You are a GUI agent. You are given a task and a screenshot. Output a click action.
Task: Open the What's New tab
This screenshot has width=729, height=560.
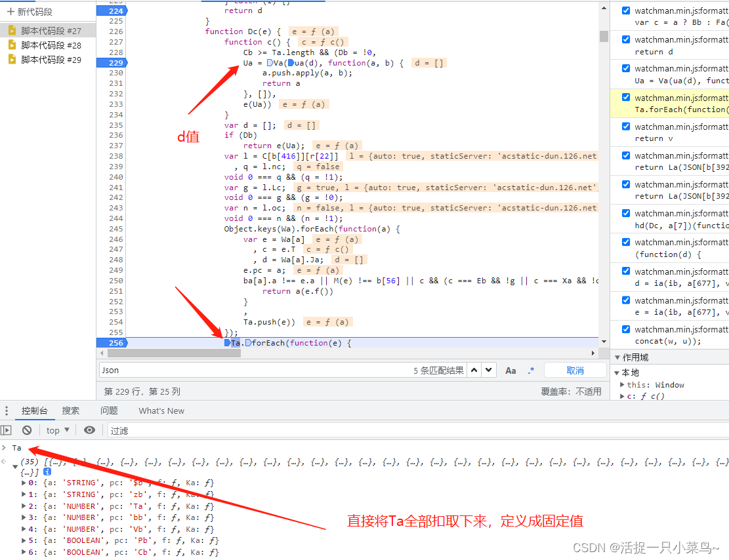coord(161,410)
